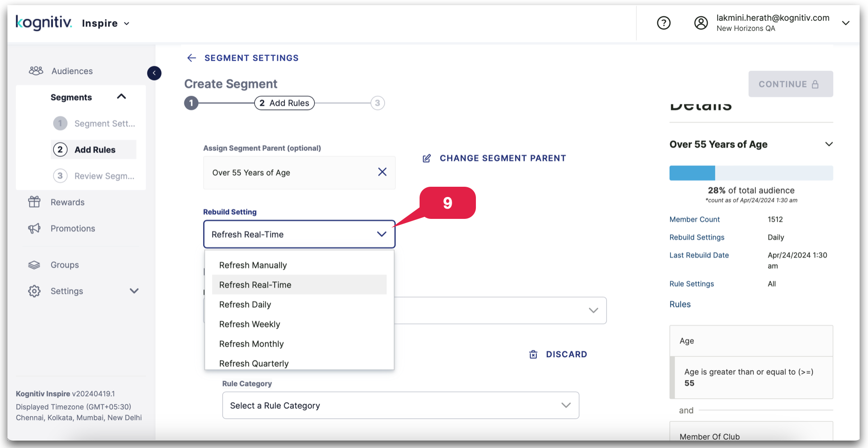Screen dimensions: 868x448
Task: Click the Rebuild Settings label in details
Action: tap(697, 237)
